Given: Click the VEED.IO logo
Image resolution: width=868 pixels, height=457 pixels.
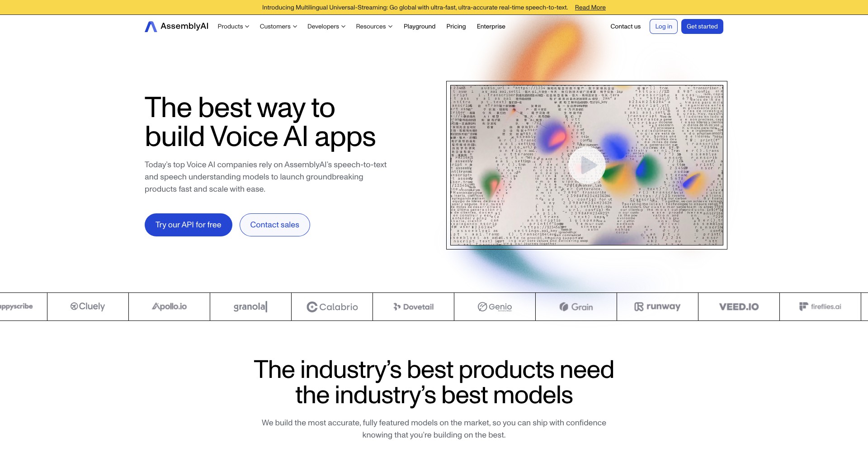Looking at the screenshot, I should (739, 306).
